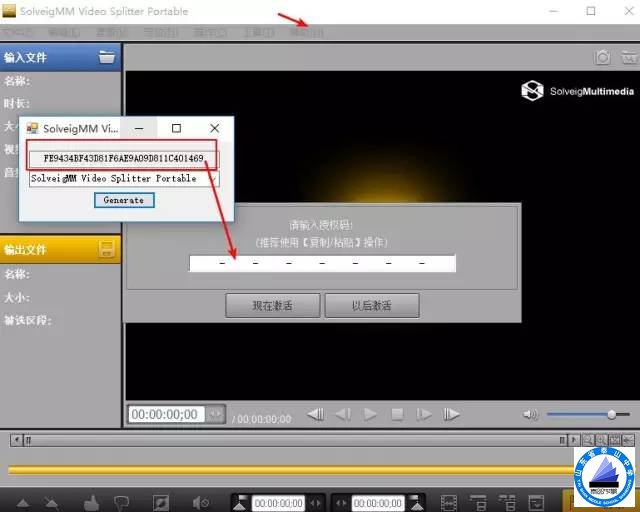
Task: Click the save output file disk icon
Action: click(106, 250)
